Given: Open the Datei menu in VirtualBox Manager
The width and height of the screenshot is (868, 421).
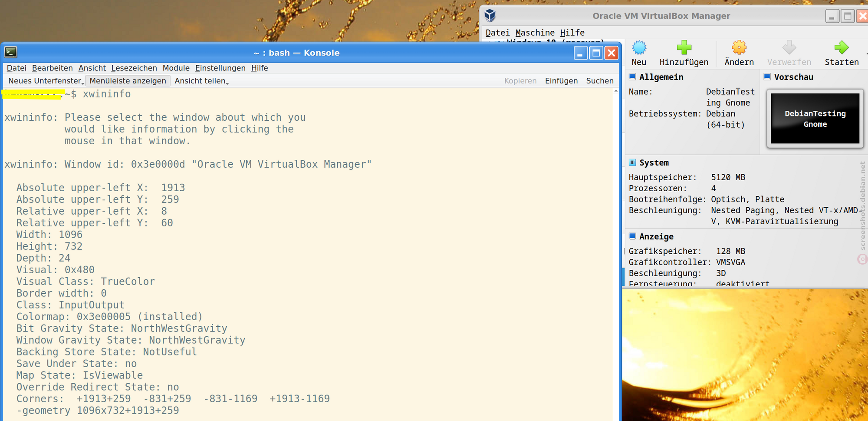Looking at the screenshot, I should coord(498,33).
